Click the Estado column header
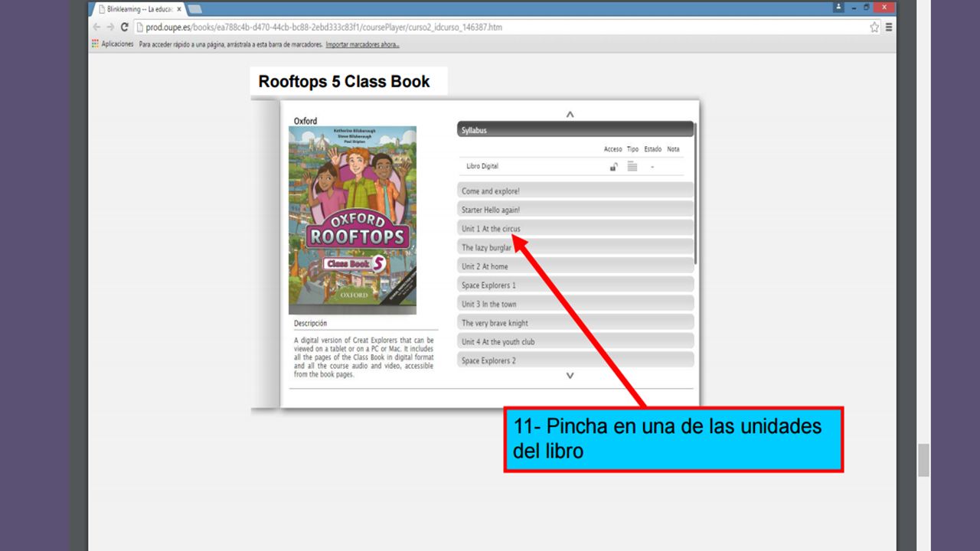This screenshot has width=980, height=551. click(x=652, y=149)
